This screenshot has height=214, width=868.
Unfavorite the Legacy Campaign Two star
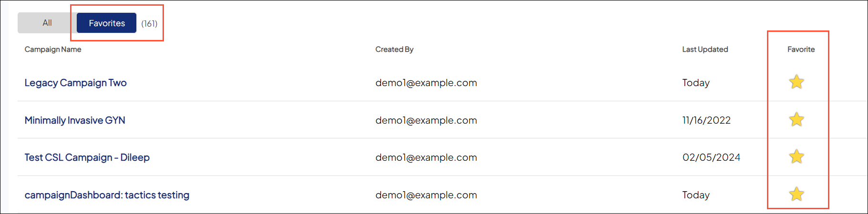(796, 82)
